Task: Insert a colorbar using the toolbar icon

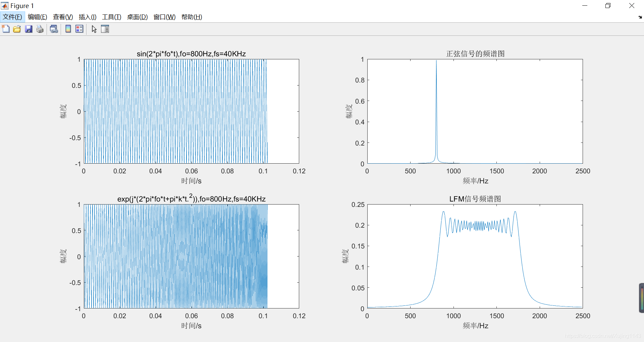Action: [68, 29]
